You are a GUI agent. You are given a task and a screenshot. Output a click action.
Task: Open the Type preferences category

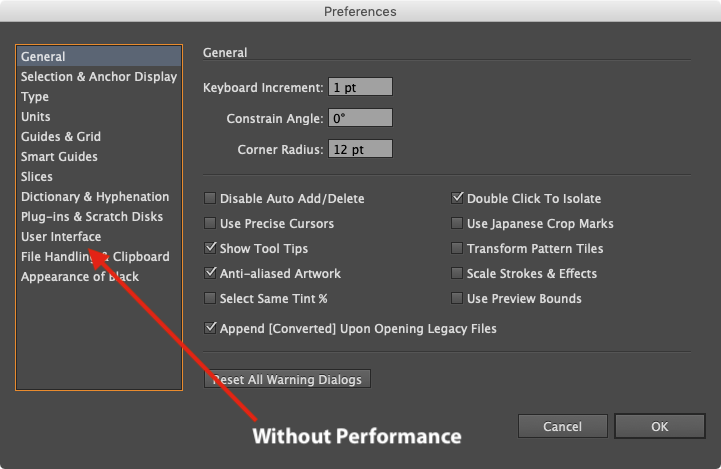(35, 97)
